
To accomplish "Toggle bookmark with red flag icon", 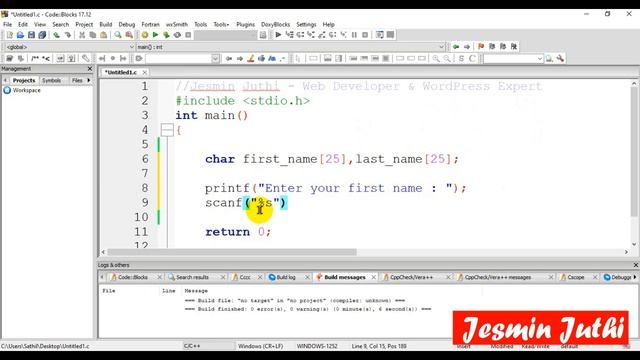I will click(481, 47).
